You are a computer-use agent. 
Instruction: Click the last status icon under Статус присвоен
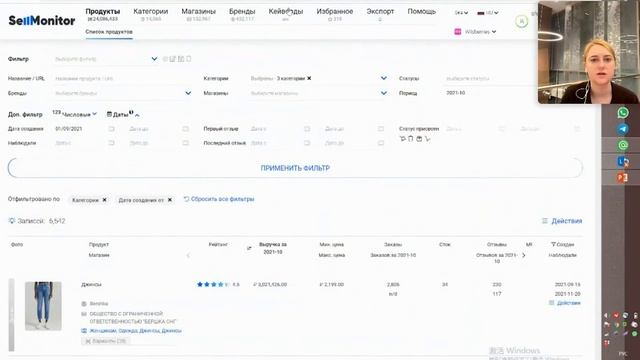pos(427,139)
